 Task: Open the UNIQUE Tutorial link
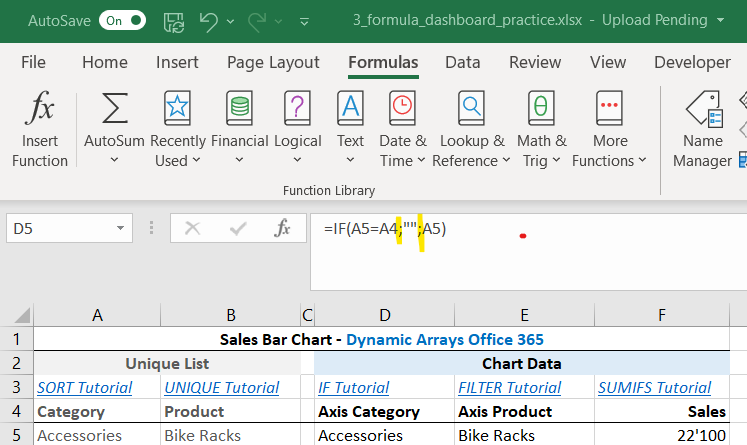[222, 388]
